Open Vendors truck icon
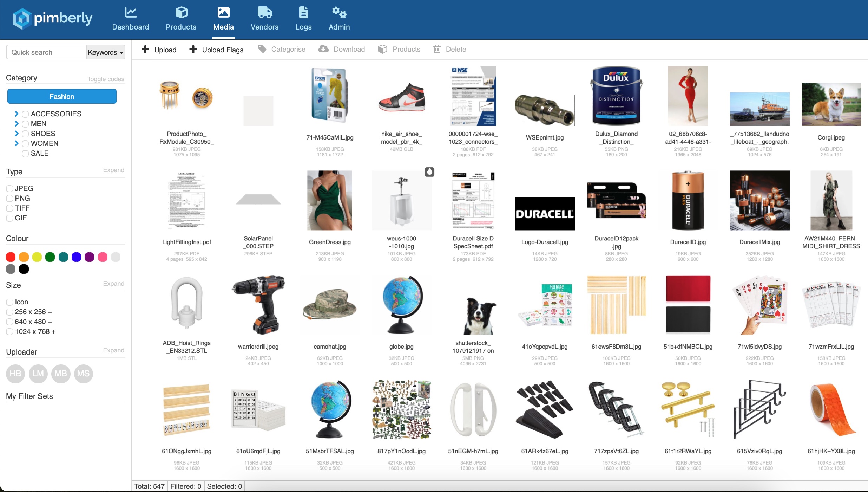 264,13
